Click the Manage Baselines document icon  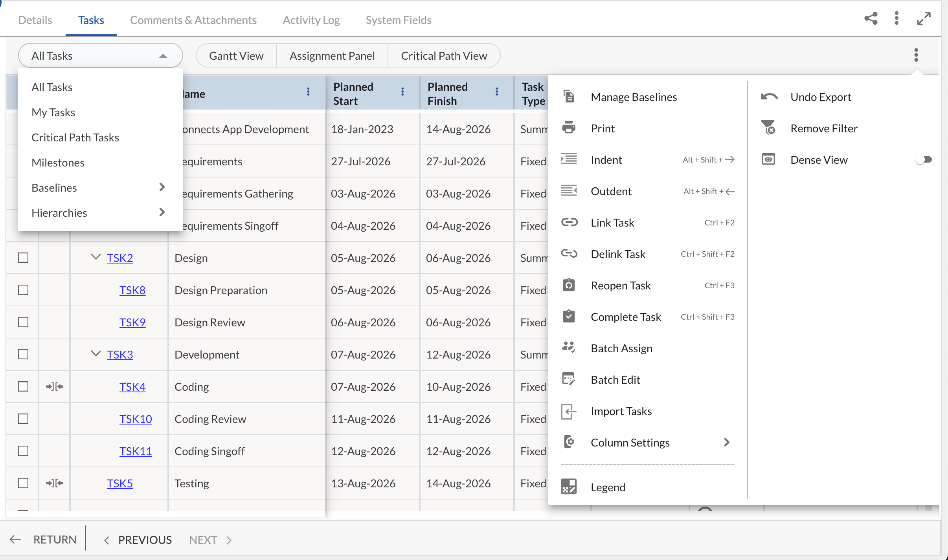pyautogui.click(x=569, y=97)
